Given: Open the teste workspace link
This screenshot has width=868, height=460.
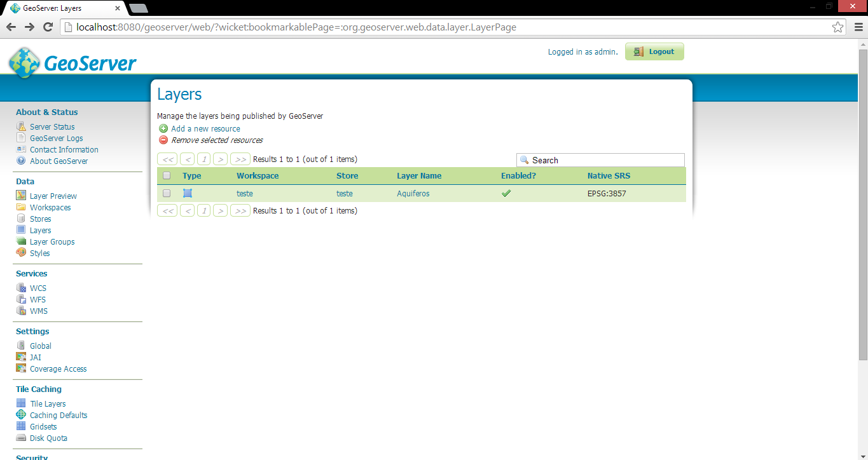Looking at the screenshot, I should [245, 194].
